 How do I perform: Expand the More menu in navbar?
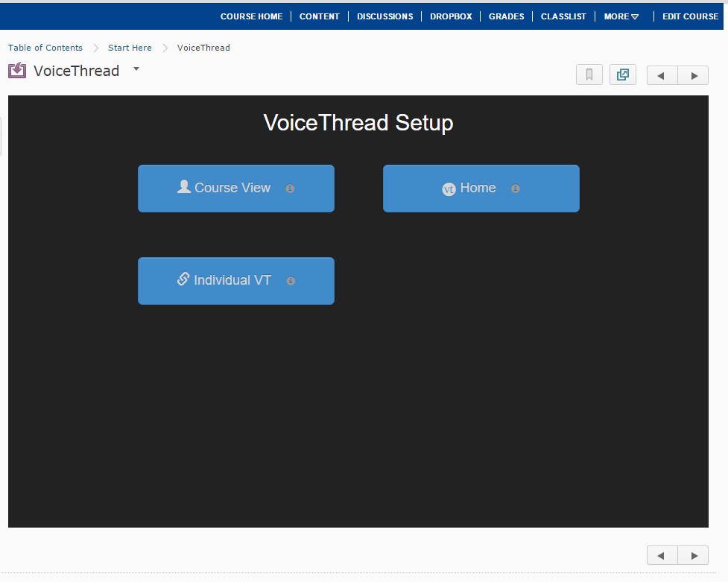(x=621, y=16)
